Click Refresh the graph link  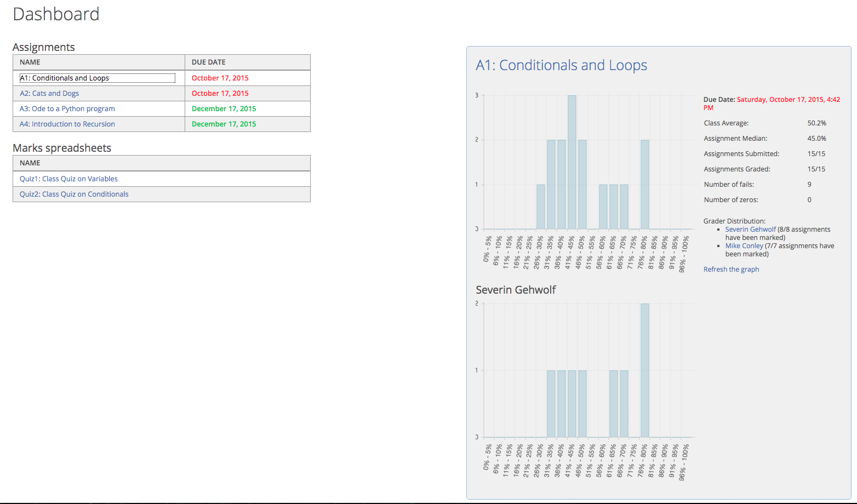(x=731, y=269)
